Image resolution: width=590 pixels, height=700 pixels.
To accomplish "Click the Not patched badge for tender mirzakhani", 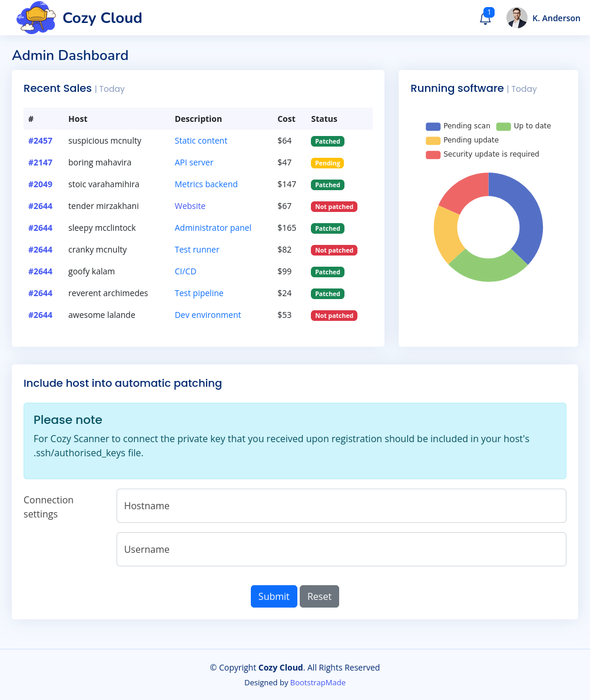I will click(x=334, y=207).
